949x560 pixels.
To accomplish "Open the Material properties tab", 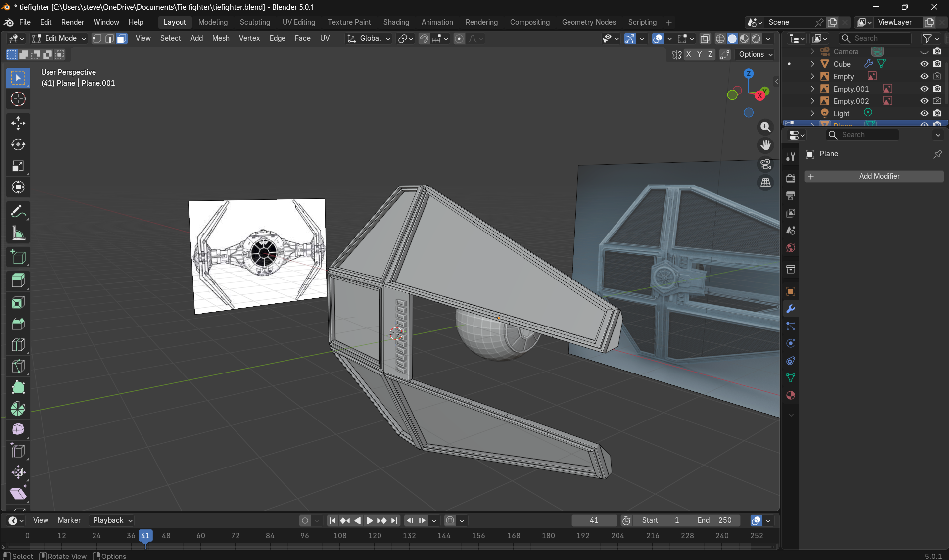I will click(791, 395).
